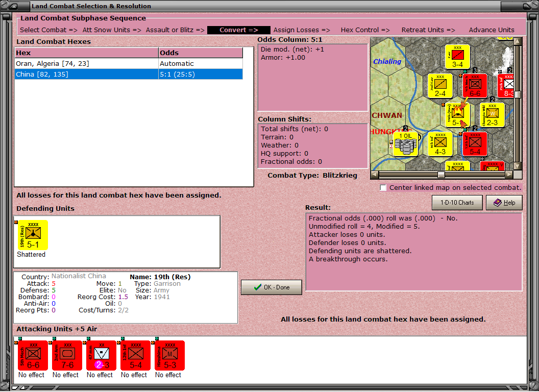Click the map's vertical scroll thumb
The height and width of the screenshot is (392, 539).
[x=518, y=94]
